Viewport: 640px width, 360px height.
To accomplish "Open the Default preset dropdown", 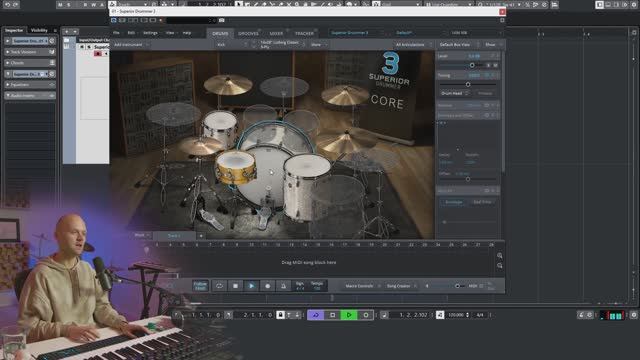I will pyautogui.click(x=419, y=33).
